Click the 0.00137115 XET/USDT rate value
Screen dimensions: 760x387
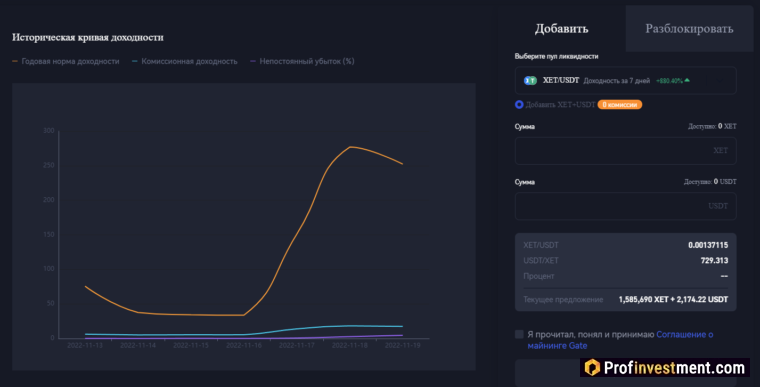pos(708,245)
